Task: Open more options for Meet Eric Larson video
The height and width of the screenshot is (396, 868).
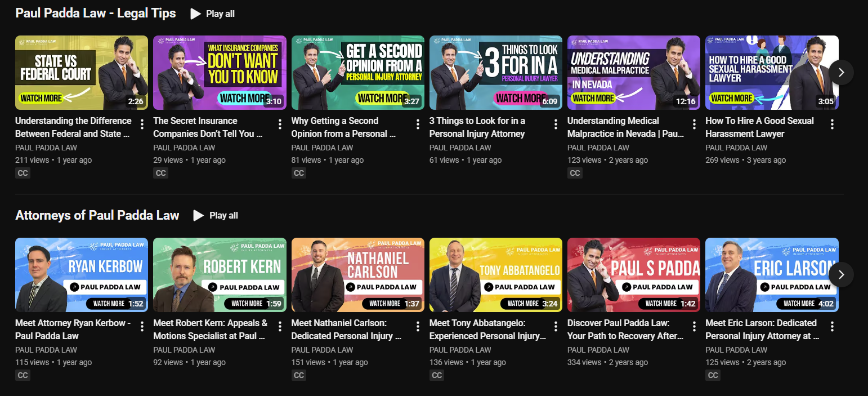Action: (x=832, y=326)
